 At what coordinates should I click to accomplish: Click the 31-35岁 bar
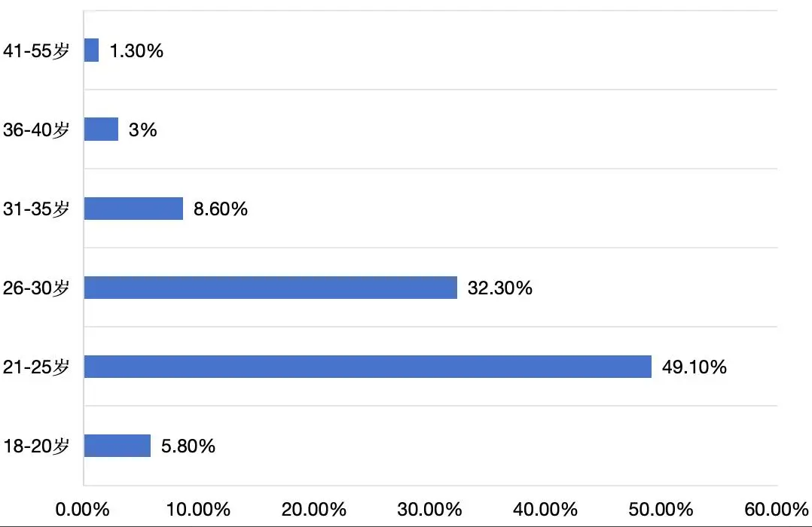coord(133,209)
